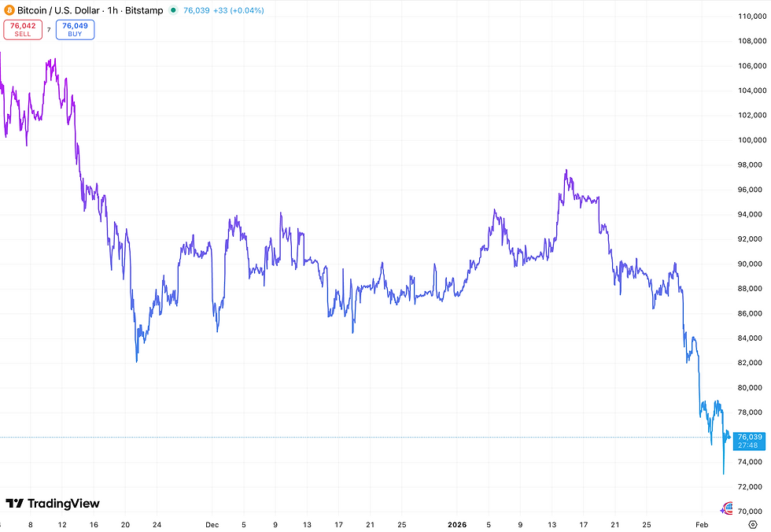771x532 pixels.
Task: Click the 100,000 price axis label
Action: [752, 140]
